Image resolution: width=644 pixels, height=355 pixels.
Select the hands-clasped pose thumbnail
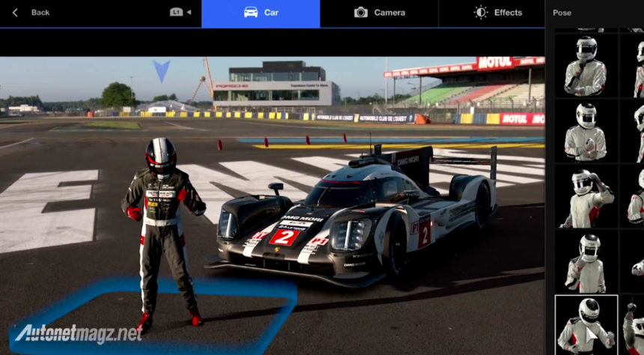pos(586,131)
